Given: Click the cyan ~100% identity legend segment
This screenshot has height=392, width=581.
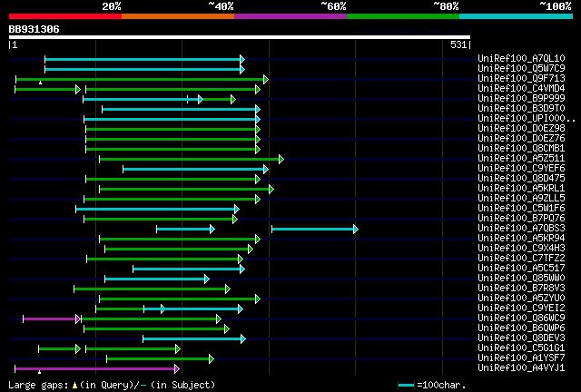Looking at the screenshot, I should click(517, 16).
